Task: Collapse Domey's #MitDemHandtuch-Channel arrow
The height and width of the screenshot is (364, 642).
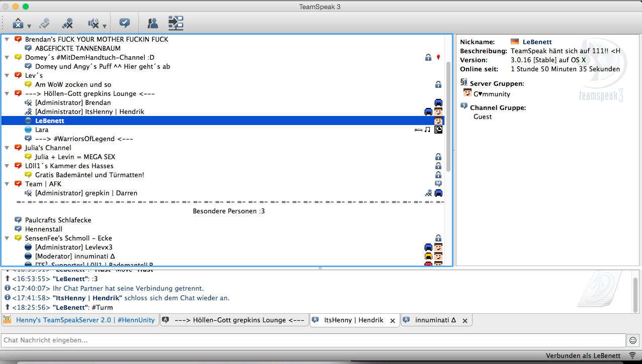Action: pyautogui.click(x=7, y=57)
